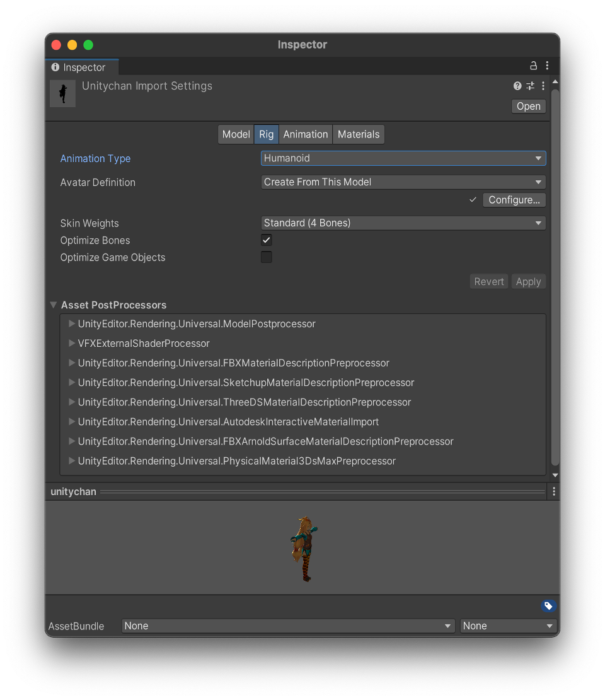Click the asset label tag icon

click(548, 606)
